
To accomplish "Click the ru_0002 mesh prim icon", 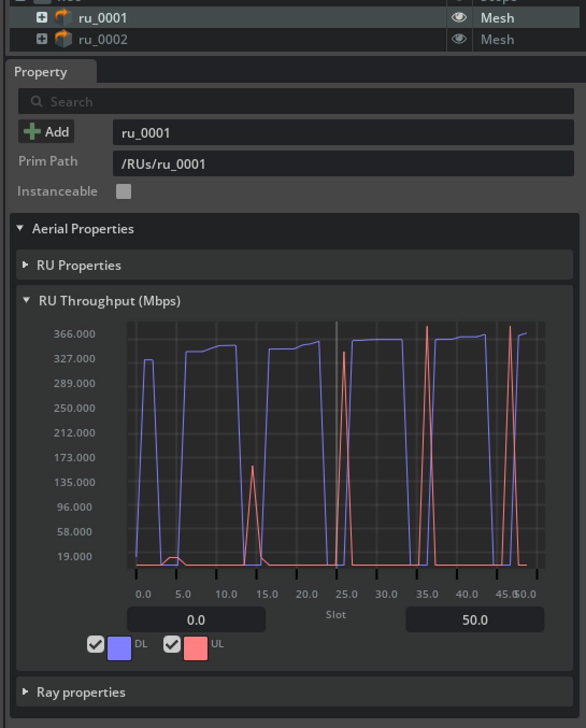I will [63, 39].
